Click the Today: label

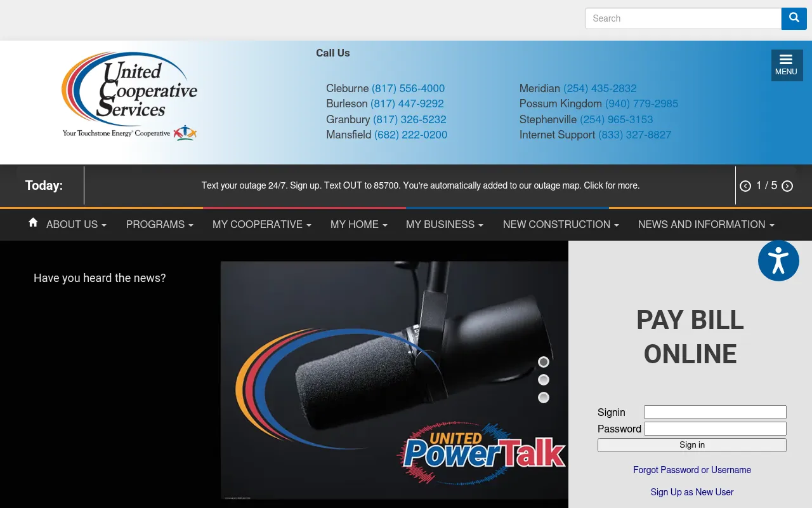click(44, 185)
